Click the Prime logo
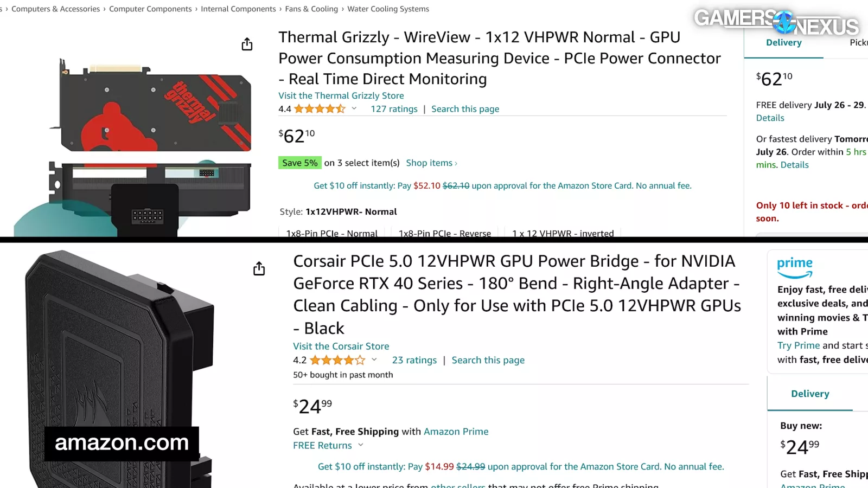868x488 pixels. pyautogui.click(x=795, y=267)
